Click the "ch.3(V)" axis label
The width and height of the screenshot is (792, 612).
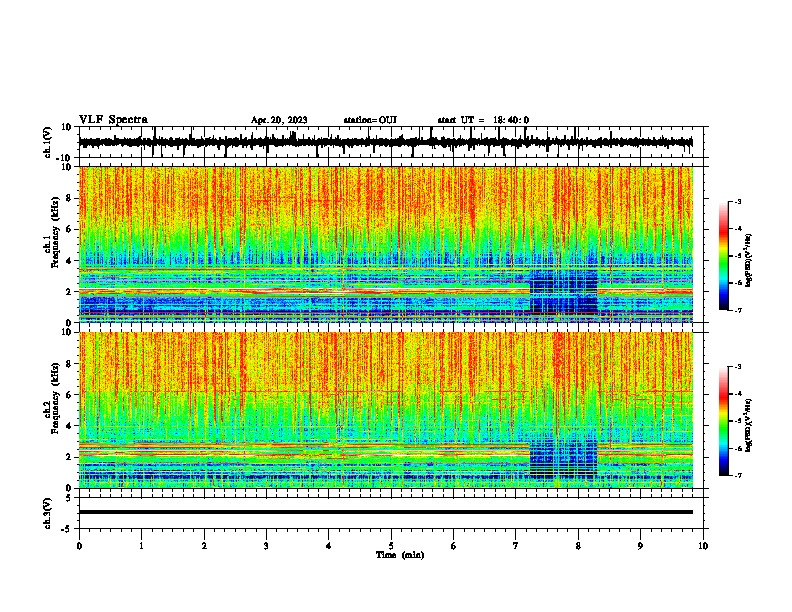point(48,513)
